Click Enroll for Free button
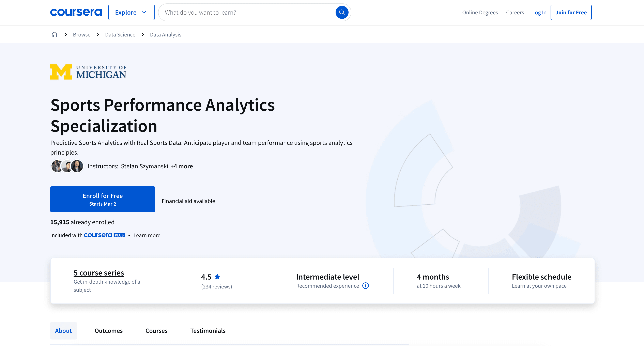The image size is (644, 346). click(103, 199)
